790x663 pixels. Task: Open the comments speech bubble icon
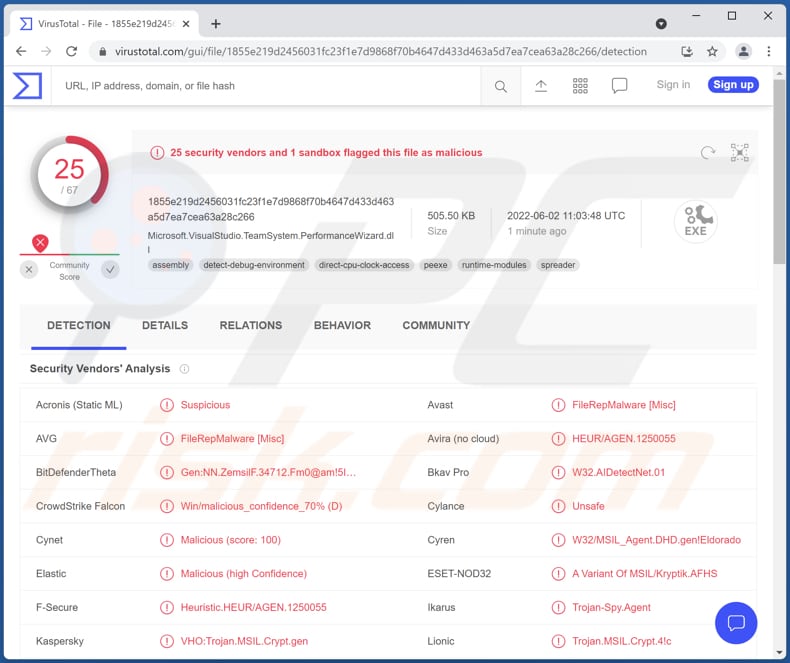[x=619, y=86]
